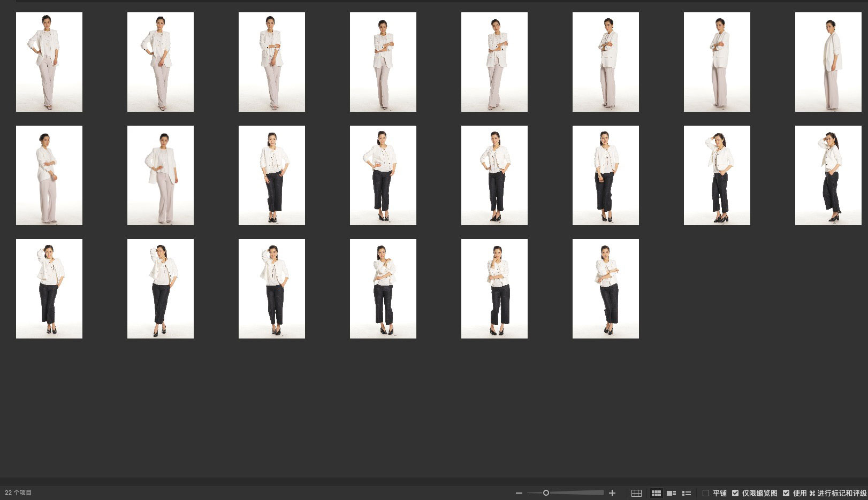Select the first thumbnail in the top row
Viewport: 868px width, 500px height.
click(49, 62)
